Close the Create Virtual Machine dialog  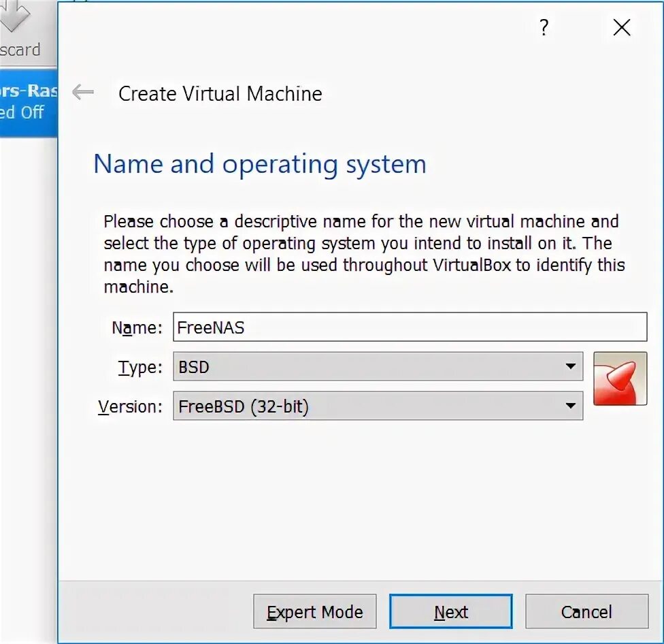click(x=622, y=27)
